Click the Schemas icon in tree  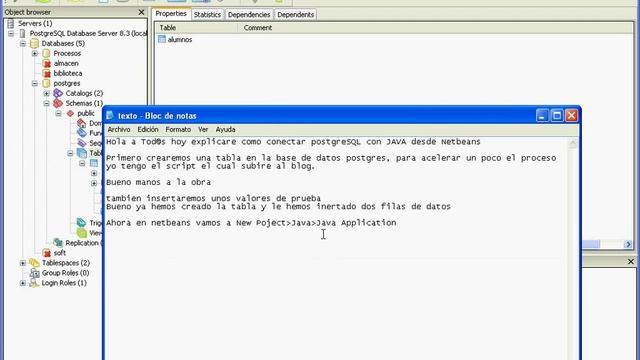(x=58, y=103)
